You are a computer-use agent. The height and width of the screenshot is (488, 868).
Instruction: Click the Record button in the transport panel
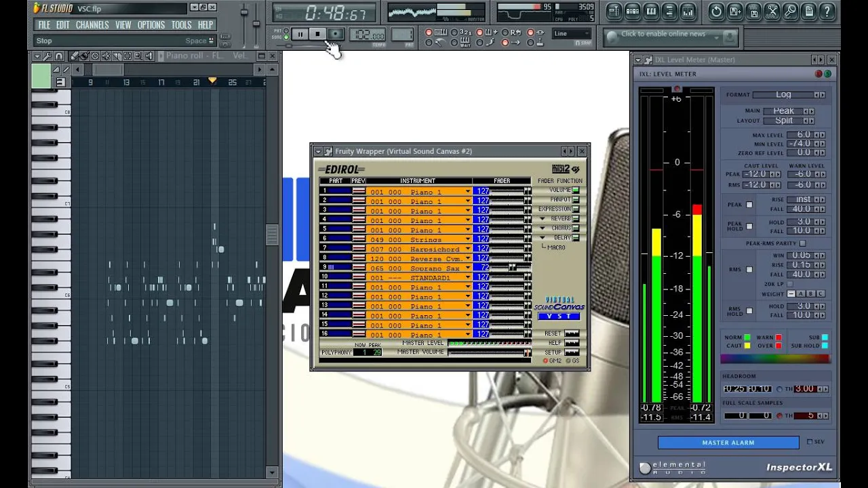coord(336,34)
